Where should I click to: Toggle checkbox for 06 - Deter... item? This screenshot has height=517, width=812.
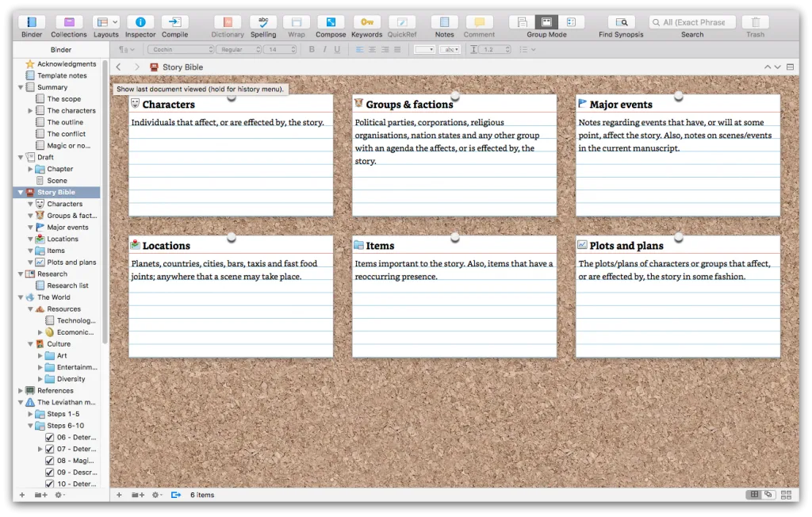(50, 437)
